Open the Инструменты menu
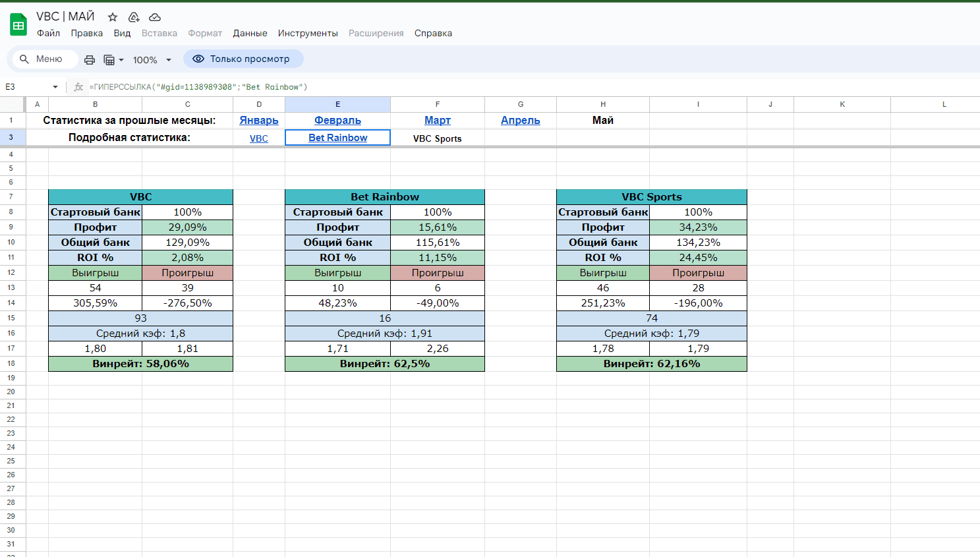Viewport: 980px width, 557px height. tap(308, 33)
